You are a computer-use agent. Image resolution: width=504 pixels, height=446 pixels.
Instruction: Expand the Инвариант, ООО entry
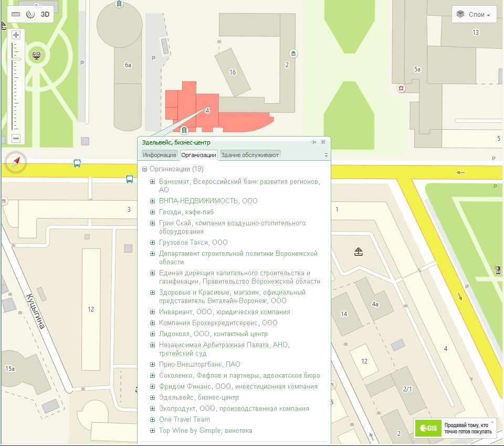(x=153, y=312)
